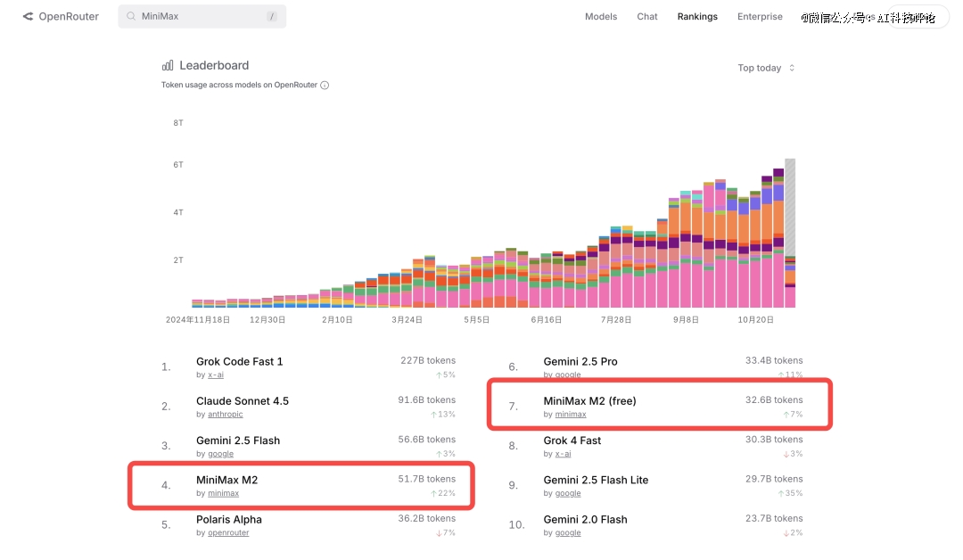Open the Grok Code Fast 1 model

click(x=239, y=361)
